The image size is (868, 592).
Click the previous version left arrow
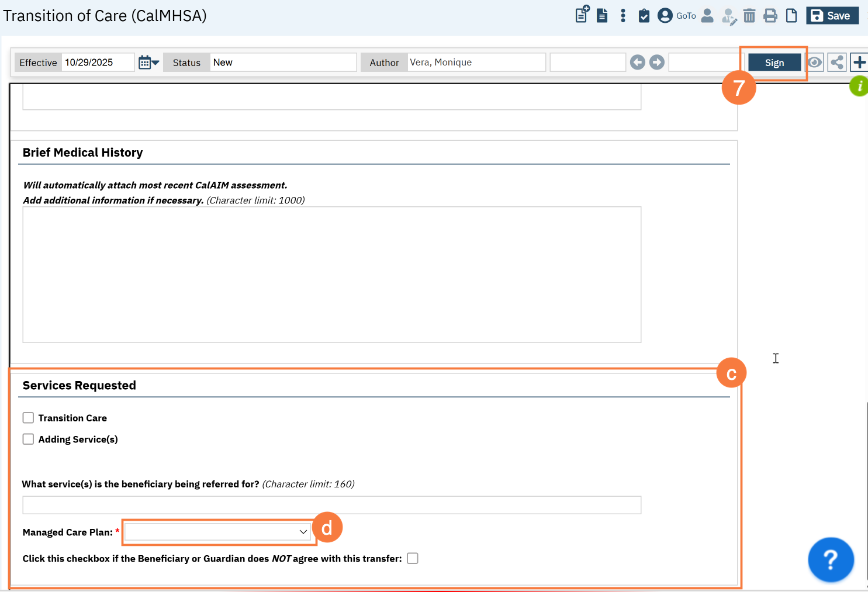(x=638, y=63)
